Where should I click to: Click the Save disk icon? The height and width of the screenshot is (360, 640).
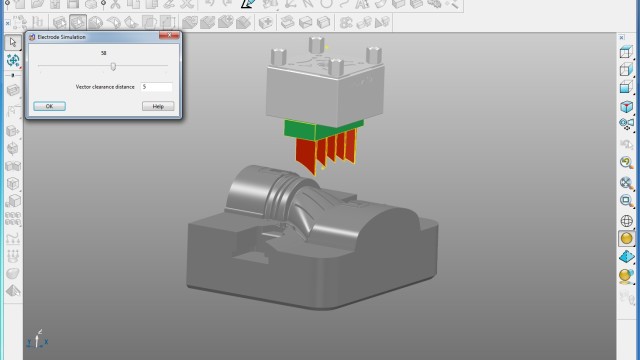[73, 4]
